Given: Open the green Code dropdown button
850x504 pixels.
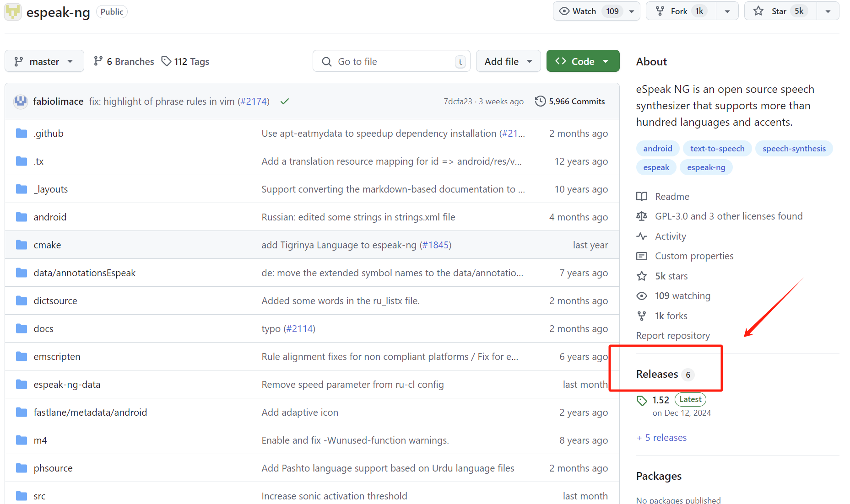Looking at the screenshot, I should pos(583,61).
